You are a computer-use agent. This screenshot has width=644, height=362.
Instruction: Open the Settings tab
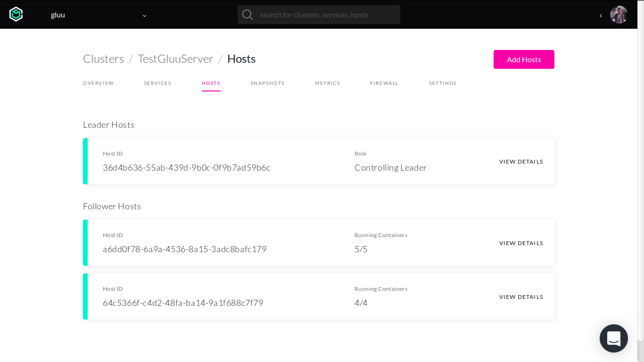[x=442, y=83]
